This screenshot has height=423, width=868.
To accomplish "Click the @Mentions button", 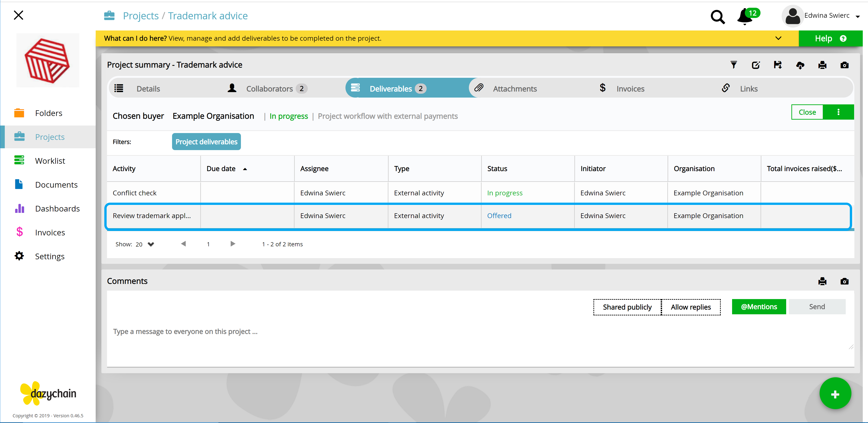I will pos(759,307).
